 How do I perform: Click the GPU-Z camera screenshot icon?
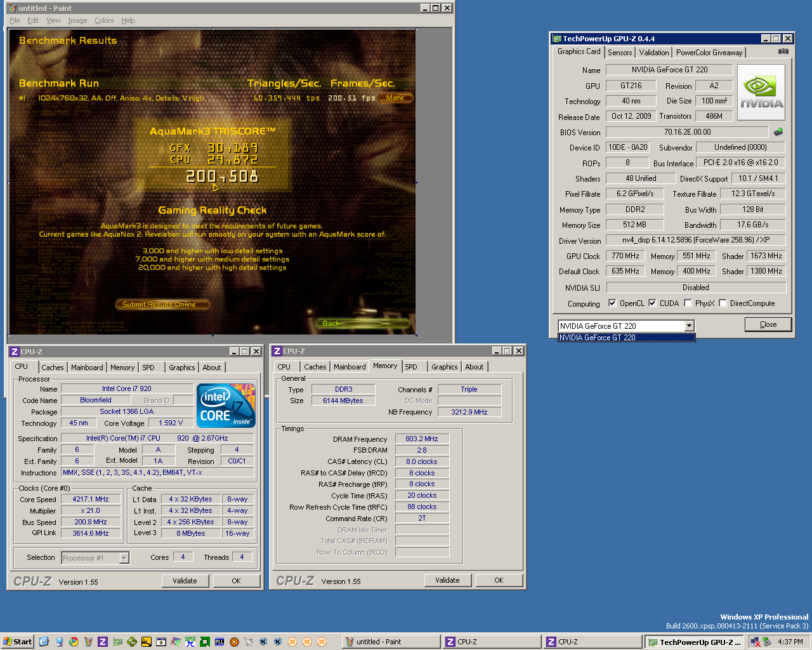click(783, 51)
